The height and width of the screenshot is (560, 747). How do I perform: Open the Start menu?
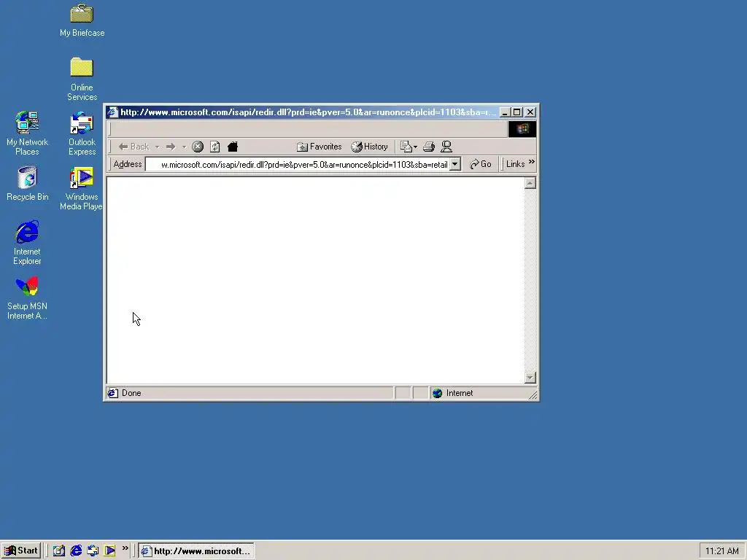click(x=21, y=551)
